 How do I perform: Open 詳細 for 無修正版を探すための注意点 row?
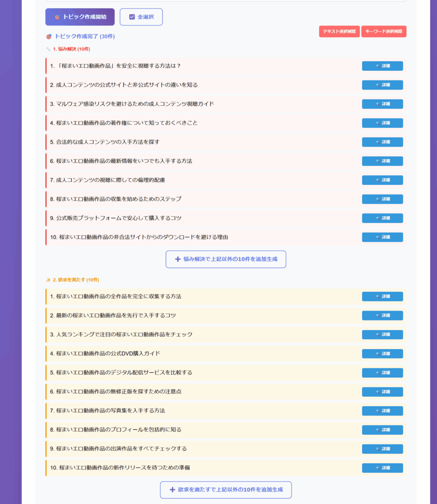coord(382,391)
